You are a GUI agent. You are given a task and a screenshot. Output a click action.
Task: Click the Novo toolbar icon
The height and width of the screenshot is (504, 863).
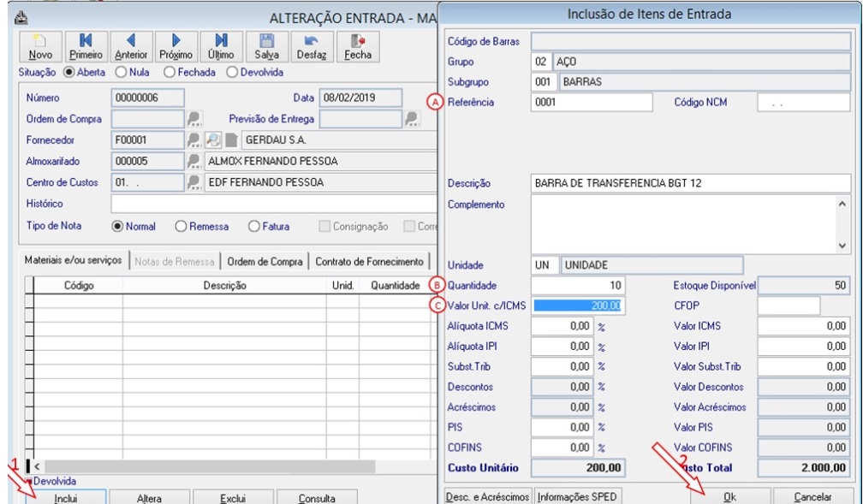click(x=40, y=47)
